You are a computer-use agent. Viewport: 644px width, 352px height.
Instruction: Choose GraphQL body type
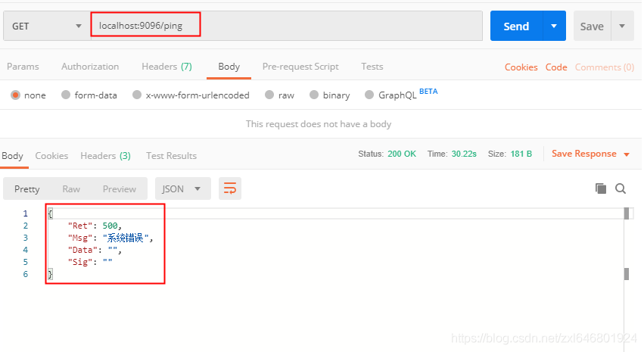click(x=370, y=95)
